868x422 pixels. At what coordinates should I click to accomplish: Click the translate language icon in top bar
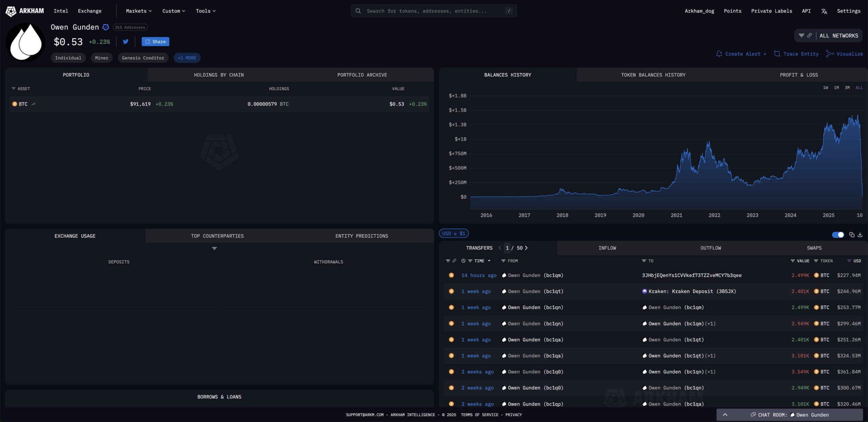(x=824, y=11)
